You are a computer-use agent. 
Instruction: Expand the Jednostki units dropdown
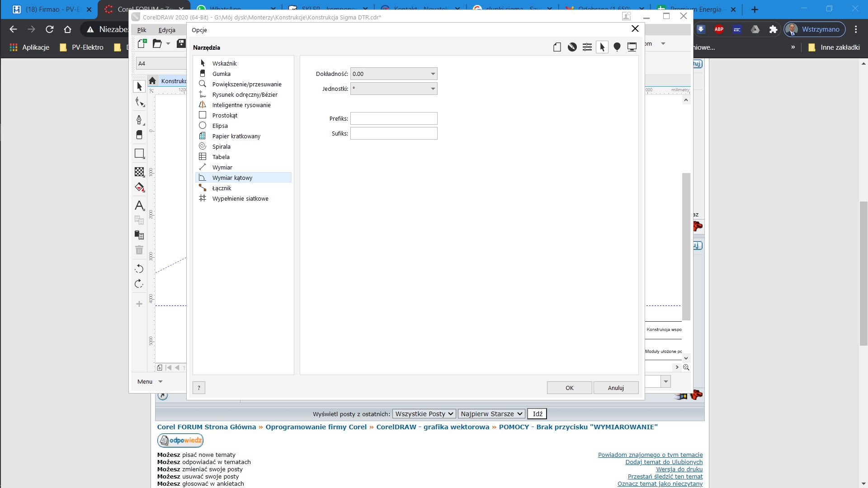(433, 89)
